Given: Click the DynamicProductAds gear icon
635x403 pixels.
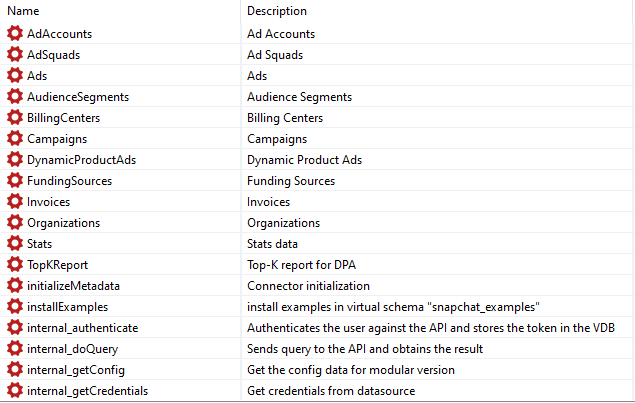Looking at the screenshot, I should click(x=14, y=160).
